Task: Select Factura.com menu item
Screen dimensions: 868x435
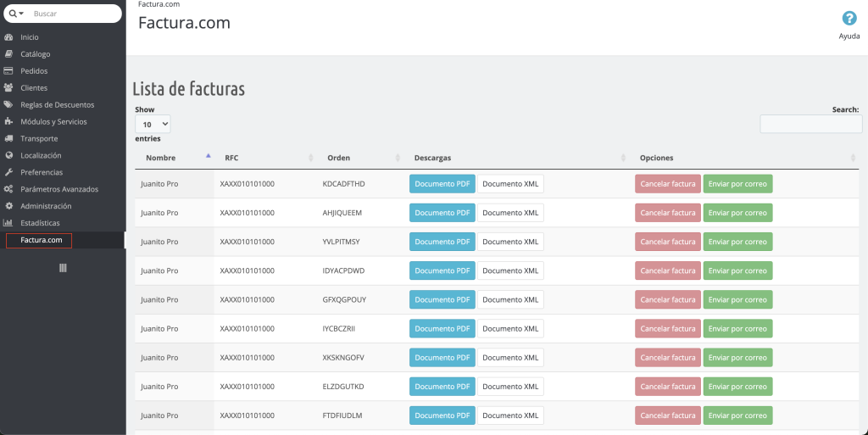Action: click(x=42, y=240)
